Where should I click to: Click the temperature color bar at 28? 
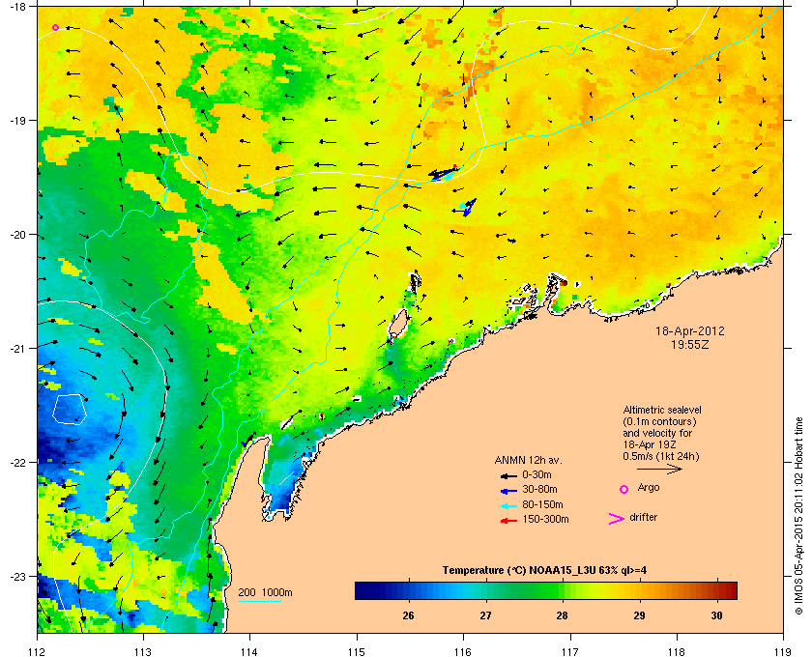(563, 590)
